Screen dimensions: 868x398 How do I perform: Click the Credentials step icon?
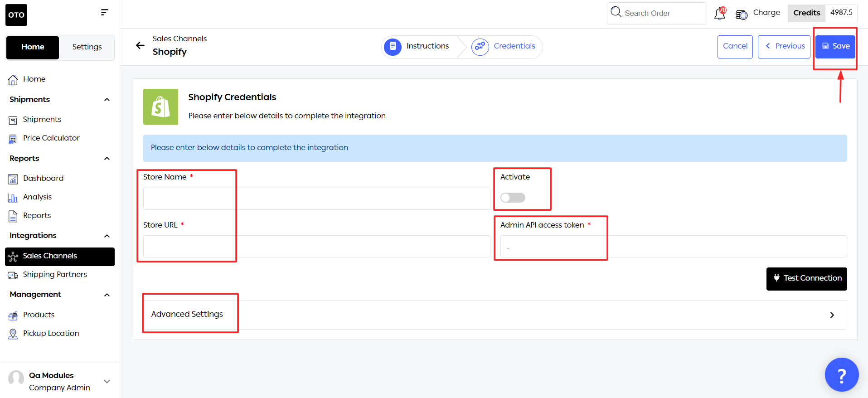tap(480, 46)
